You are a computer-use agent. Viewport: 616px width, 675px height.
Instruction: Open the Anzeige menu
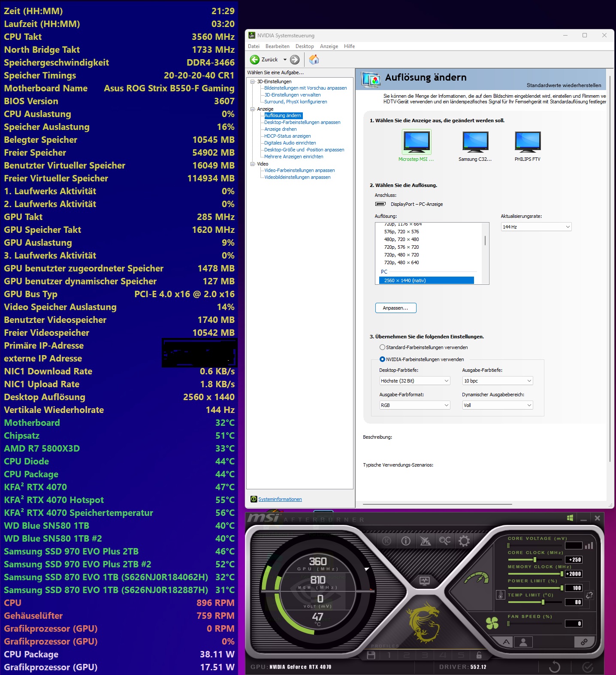pos(329,46)
